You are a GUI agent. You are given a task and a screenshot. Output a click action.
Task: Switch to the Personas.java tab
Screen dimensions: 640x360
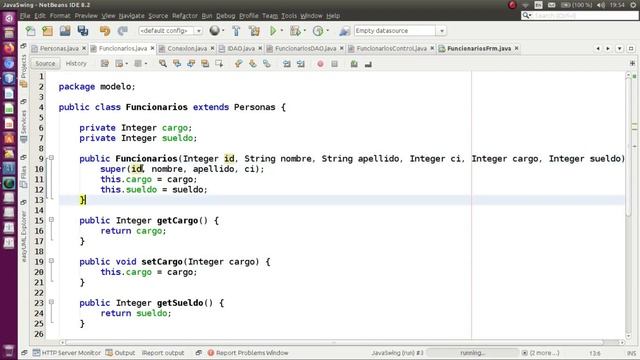point(59,49)
